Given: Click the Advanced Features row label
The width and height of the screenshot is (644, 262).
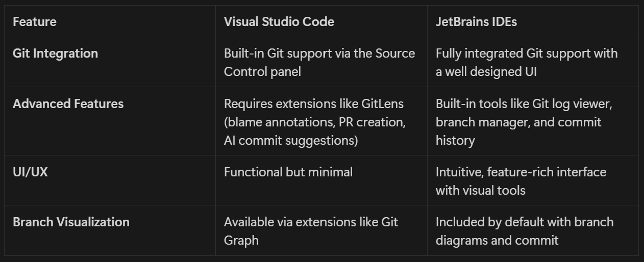Looking at the screenshot, I should [68, 103].
